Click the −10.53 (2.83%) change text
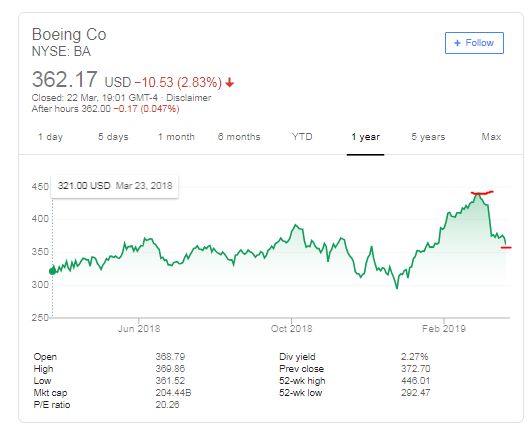The width and height of the screenshot is (531, 432). 178,82
